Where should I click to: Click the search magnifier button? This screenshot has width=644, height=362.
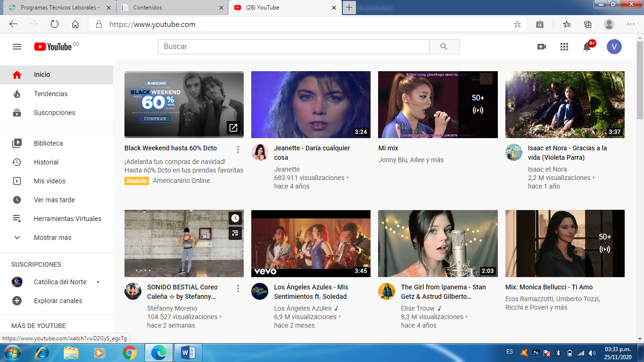click(444, 47)
